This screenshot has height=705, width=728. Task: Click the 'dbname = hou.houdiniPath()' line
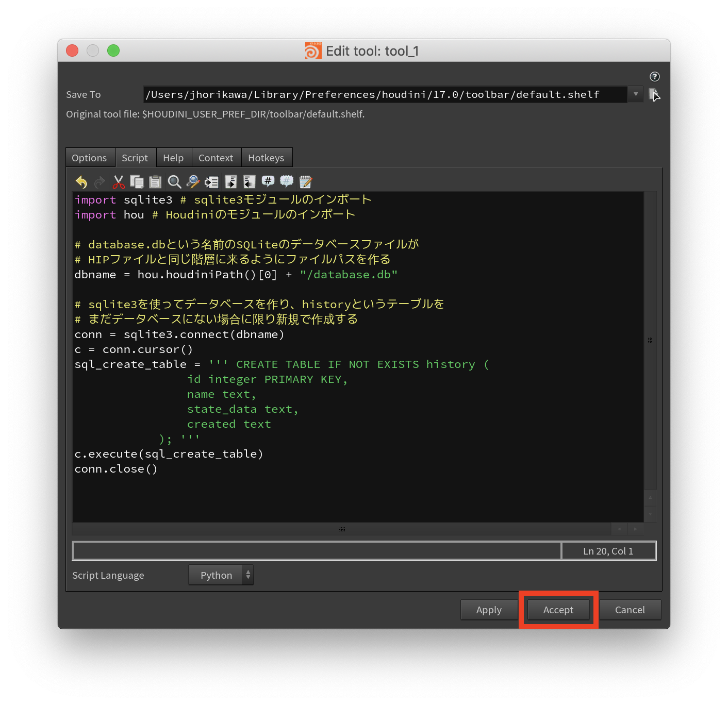[236, 274]
